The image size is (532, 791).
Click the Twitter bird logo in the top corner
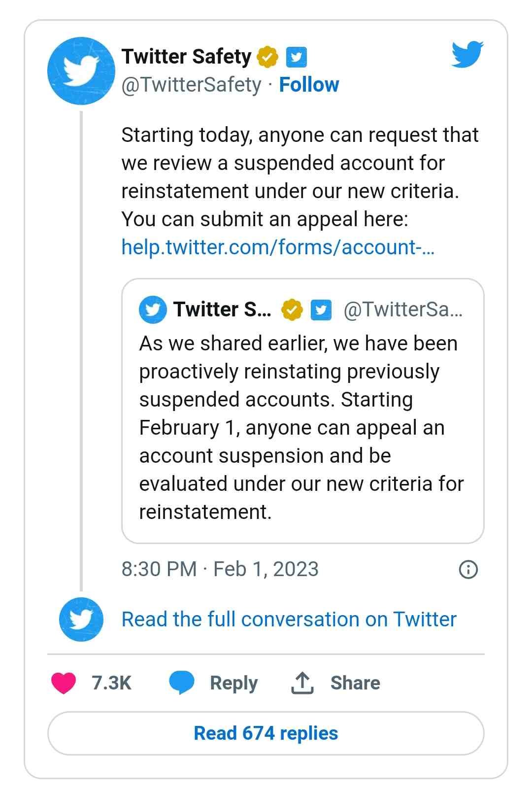click(467, 55)
